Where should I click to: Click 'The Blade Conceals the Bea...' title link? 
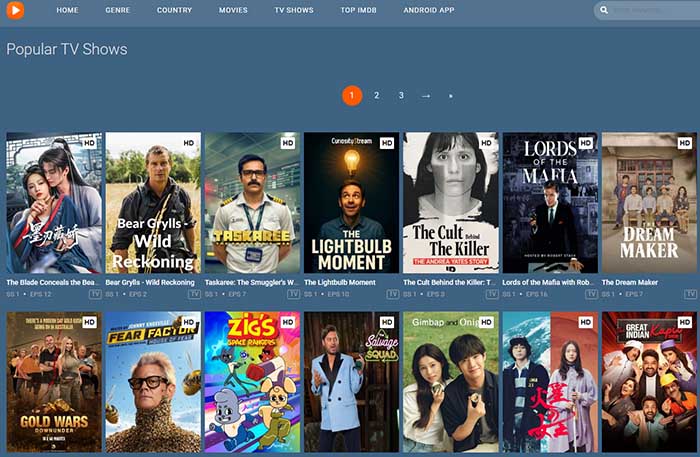click(x=52, y=282)
